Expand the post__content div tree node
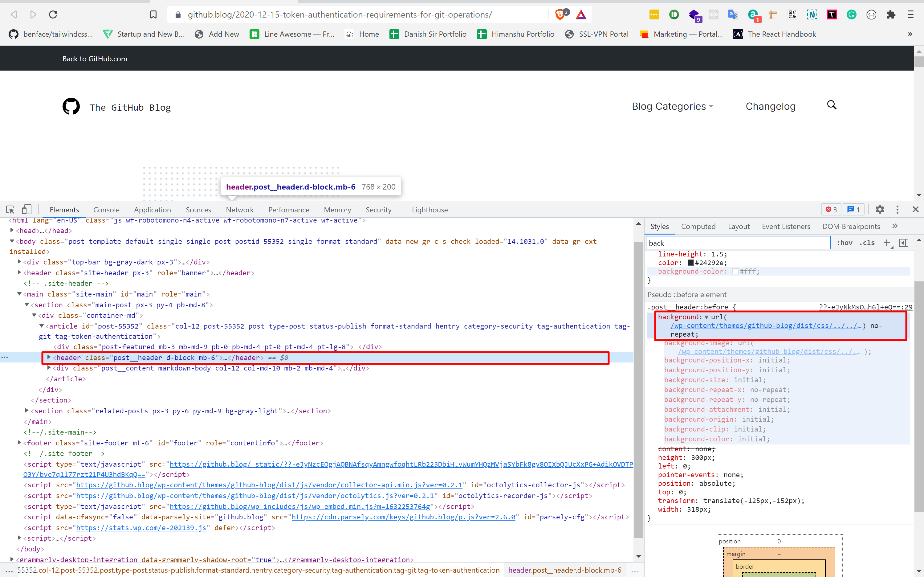This screenshot has width=924, height=577. coord(47,368)
